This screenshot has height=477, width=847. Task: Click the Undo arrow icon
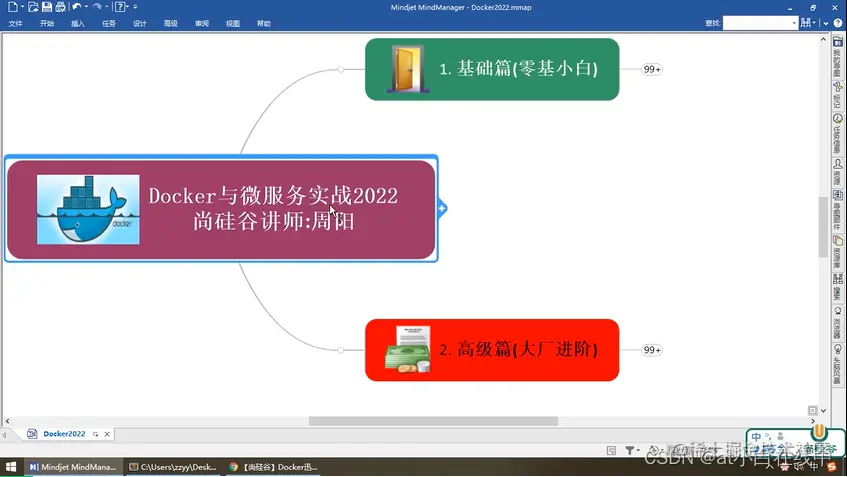tap(77, 6)
